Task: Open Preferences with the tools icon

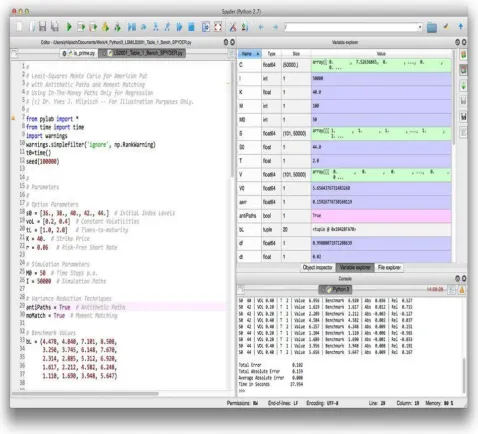Action: pos(233,27)
